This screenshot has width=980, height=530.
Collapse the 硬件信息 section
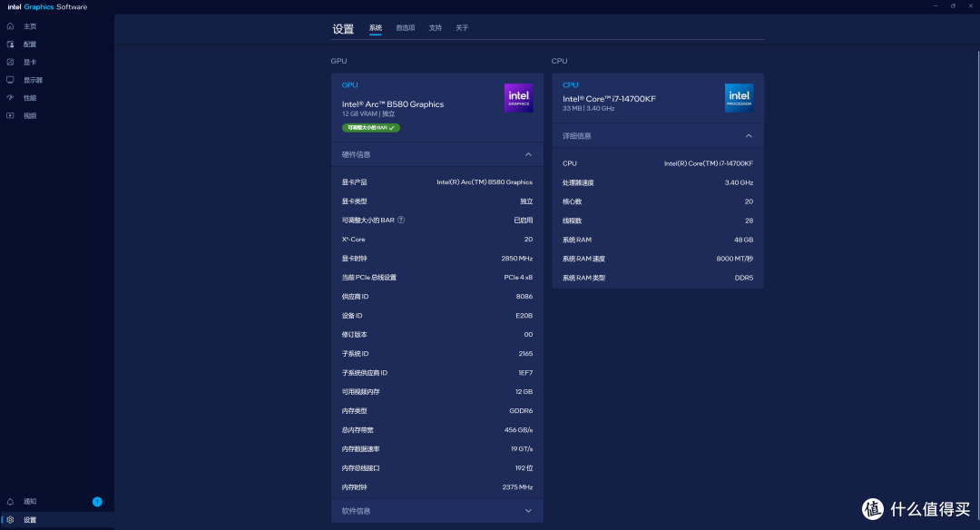[528, 154]
